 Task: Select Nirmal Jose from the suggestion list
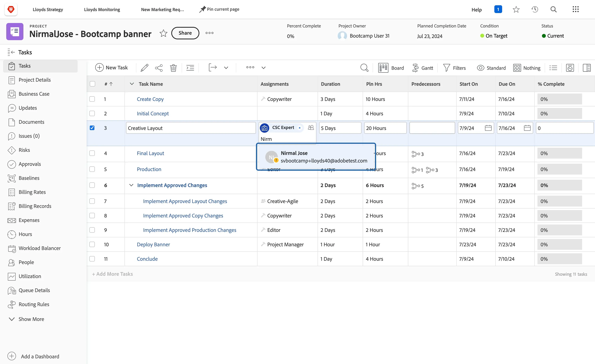[316, 157]
